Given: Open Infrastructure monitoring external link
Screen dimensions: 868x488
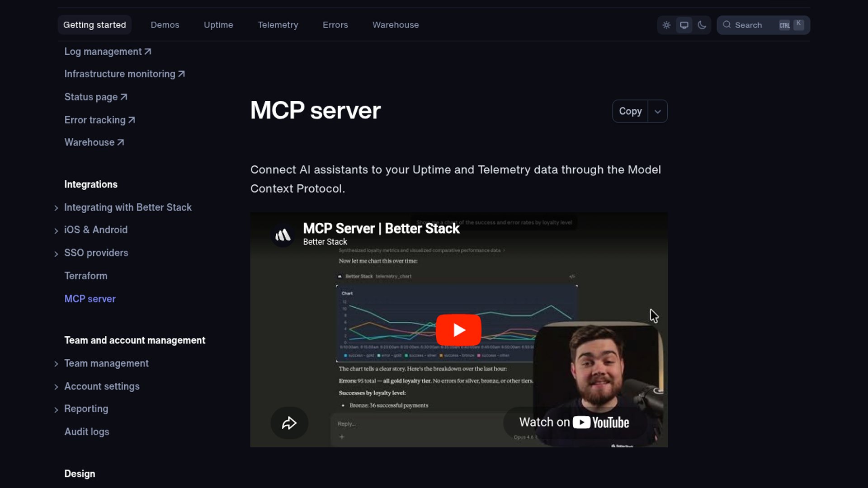Looking at the screenshot, I should (124, 74).
